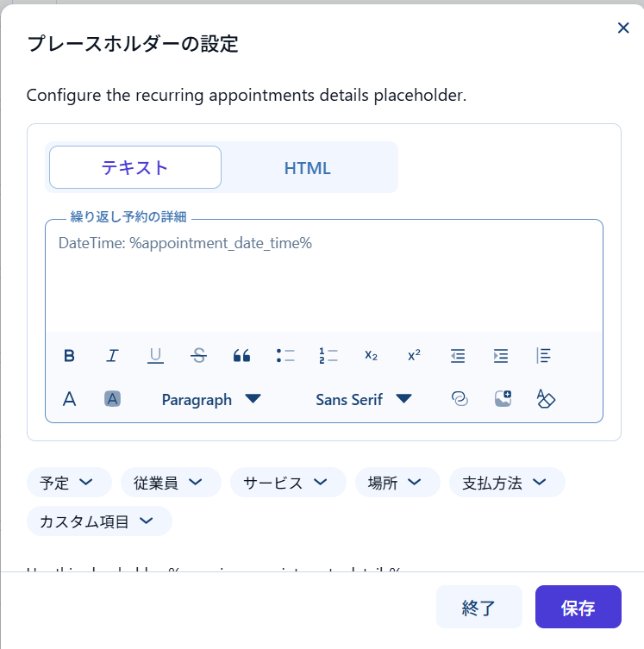Insert a link in the editor
Screen dimensions: 644x649
click(460, 399)
